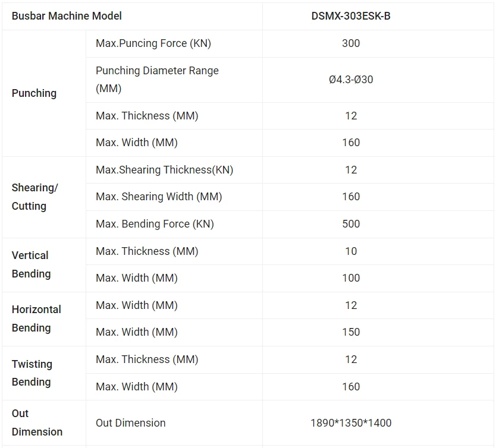
Task: Select Max.Shearing Thickness(KN) label
Action: (165, 170)
